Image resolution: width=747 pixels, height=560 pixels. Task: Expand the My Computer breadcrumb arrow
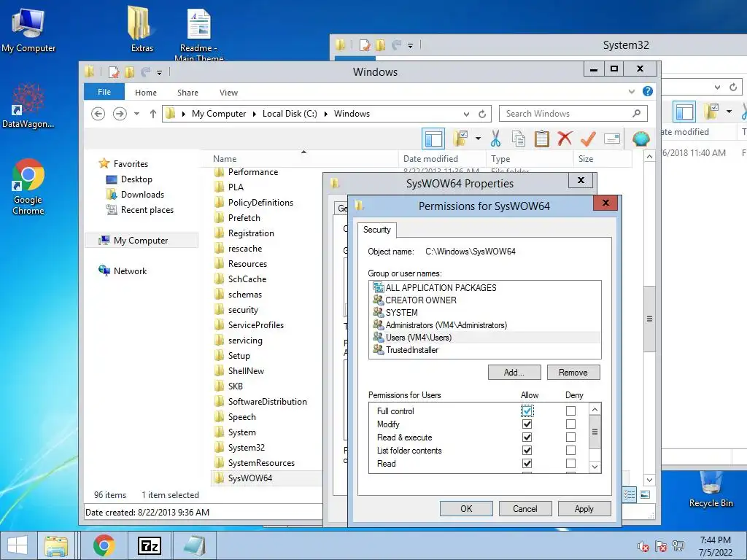[254, 114]
